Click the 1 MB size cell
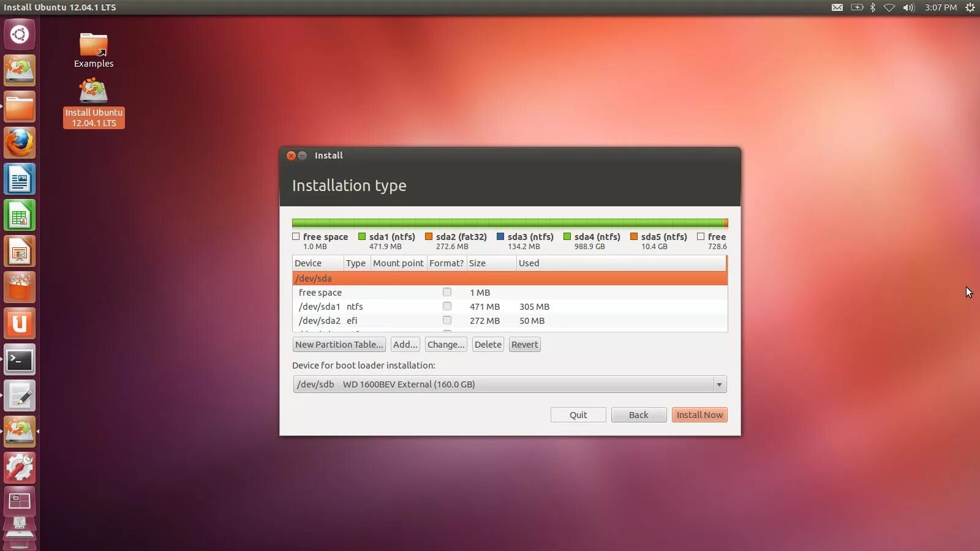980x551 pixels. point(480,293)
